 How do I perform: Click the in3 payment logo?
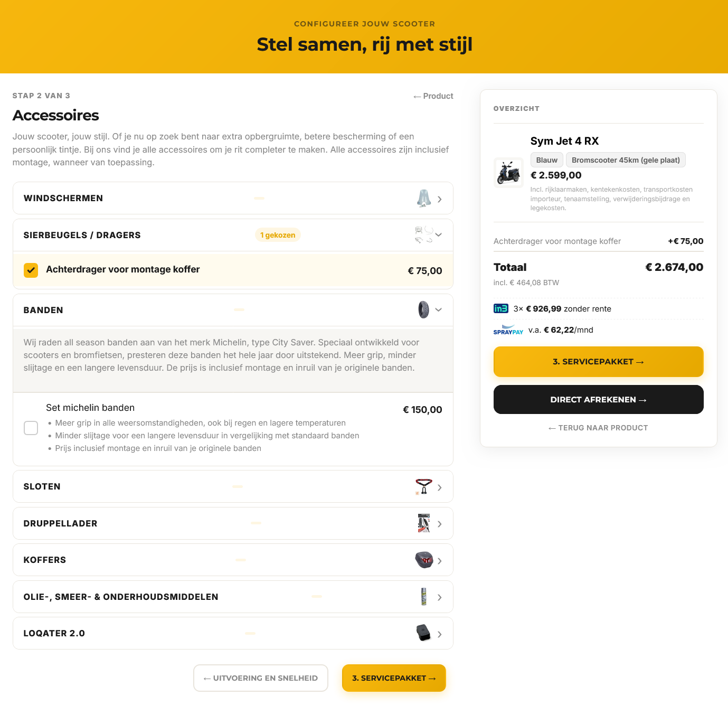pos(500,308)
